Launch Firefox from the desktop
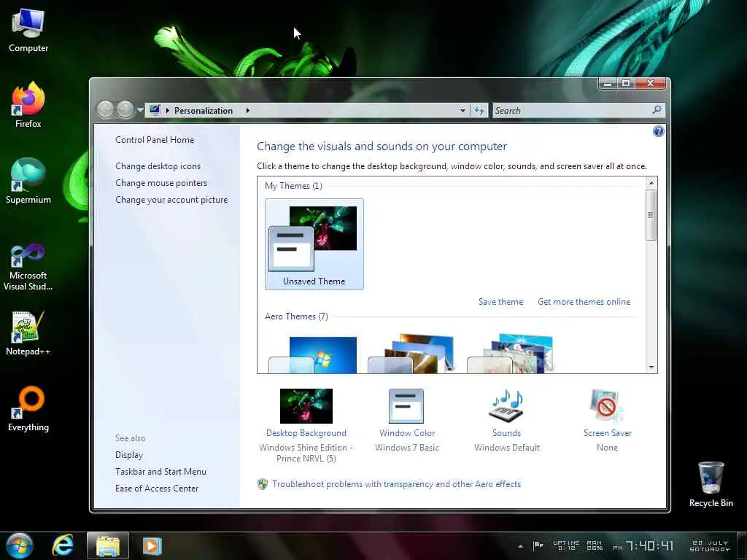This screenshot has height=560, width=747. [28, 106]
